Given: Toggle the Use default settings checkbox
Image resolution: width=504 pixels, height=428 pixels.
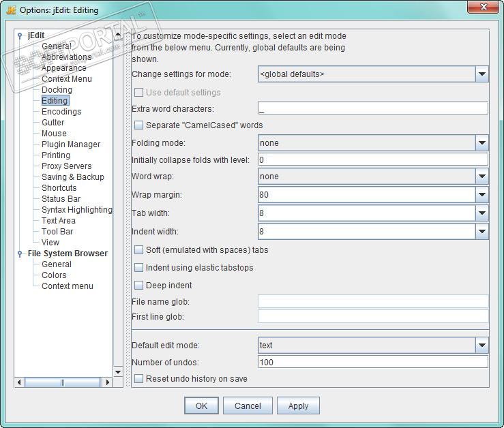Looking at the screenshot, I should click(x=138, y=93).
